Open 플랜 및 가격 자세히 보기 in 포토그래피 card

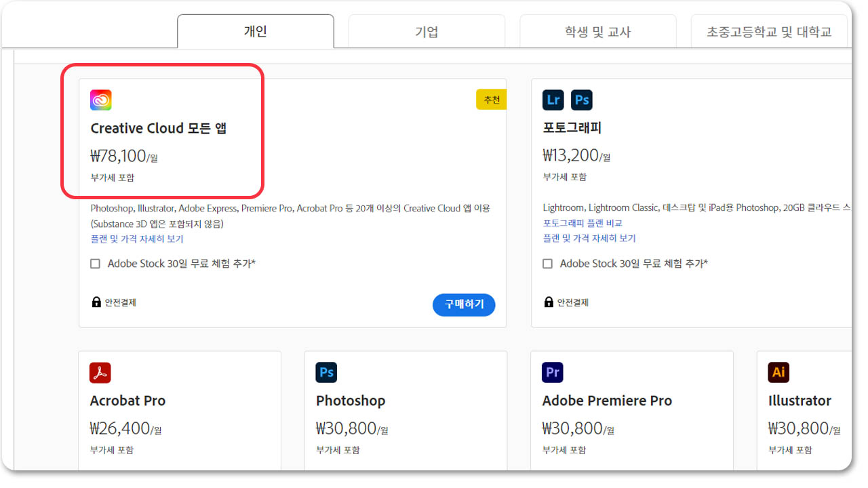tap(589, 238)
